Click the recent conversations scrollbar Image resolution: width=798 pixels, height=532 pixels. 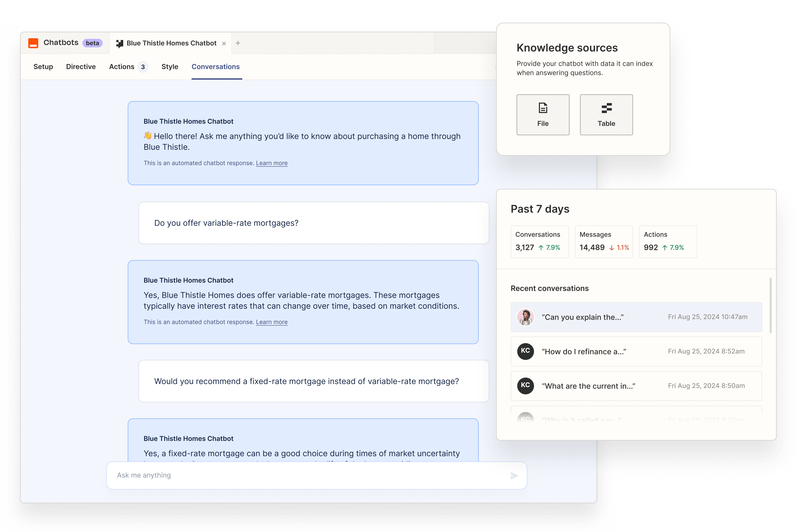pyautogui.click(x=771, y=305)
